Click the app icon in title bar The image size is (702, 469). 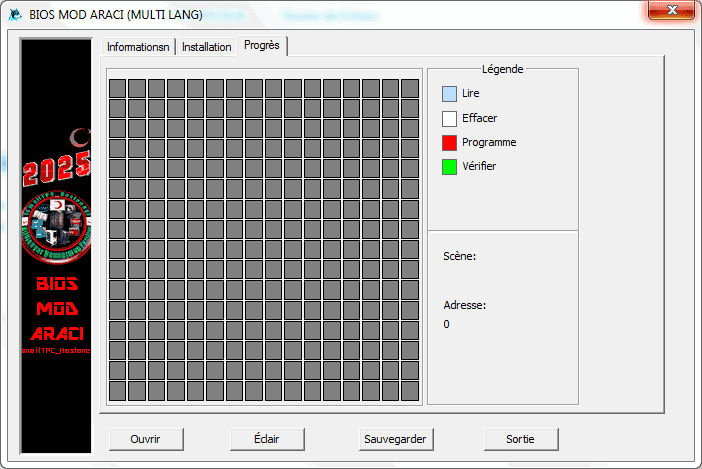coord(16,14)
